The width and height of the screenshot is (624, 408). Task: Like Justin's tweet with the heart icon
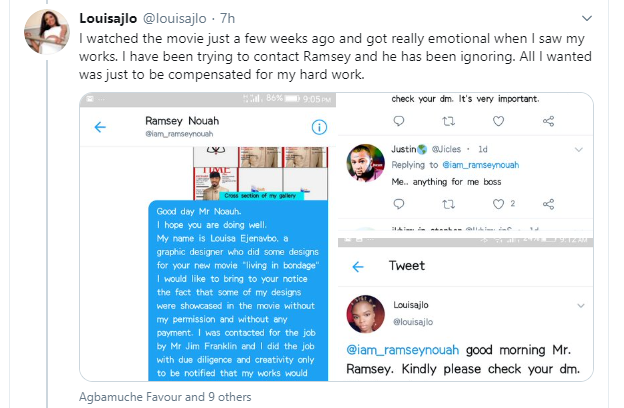[499, 203]
